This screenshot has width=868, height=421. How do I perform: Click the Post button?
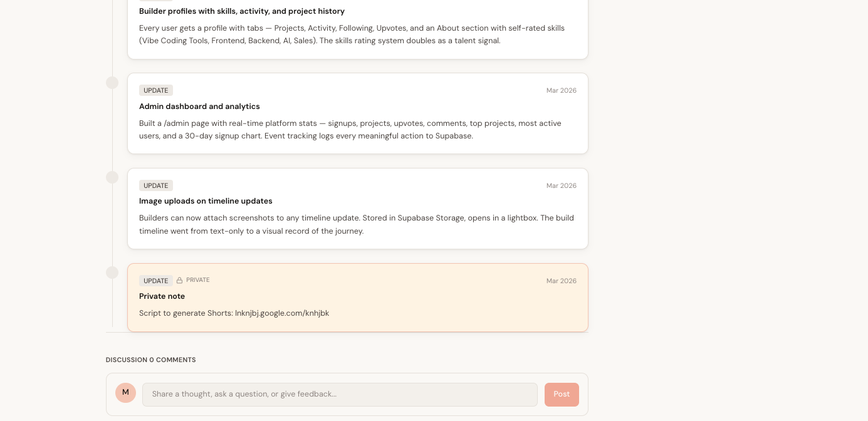[562, 395]
